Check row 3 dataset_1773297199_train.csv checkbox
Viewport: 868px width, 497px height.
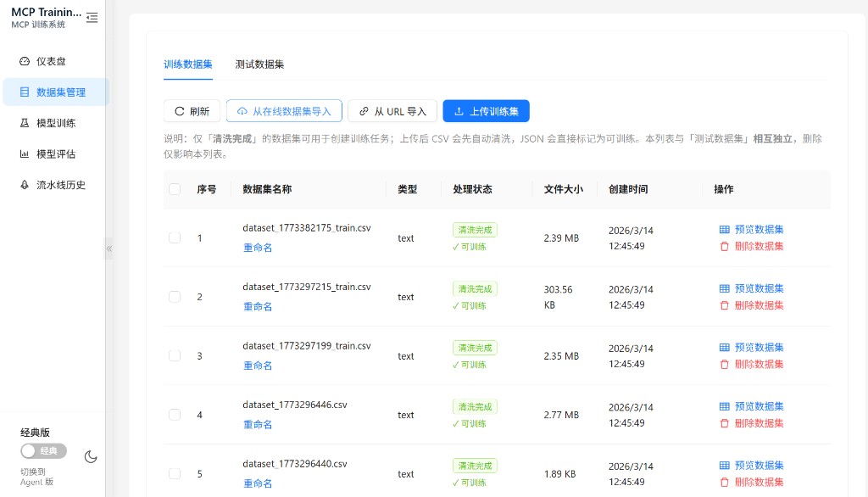pos(175,355)
